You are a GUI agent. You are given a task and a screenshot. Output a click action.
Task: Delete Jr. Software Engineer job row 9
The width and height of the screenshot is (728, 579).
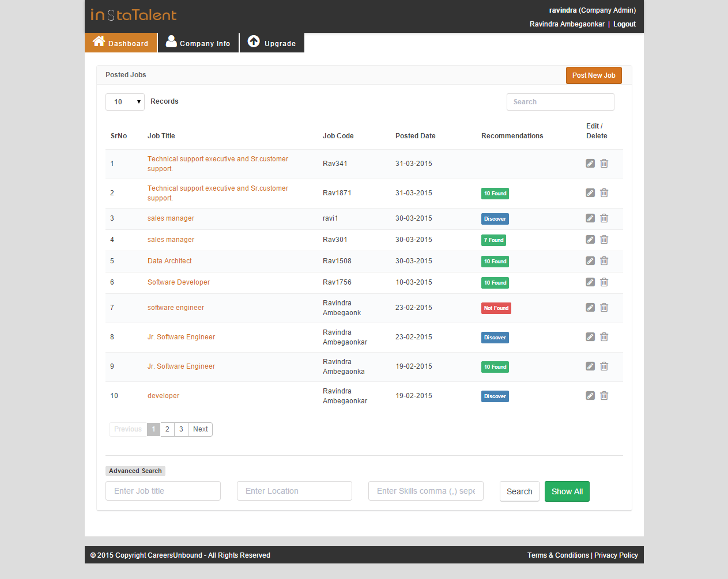point(604,366)
